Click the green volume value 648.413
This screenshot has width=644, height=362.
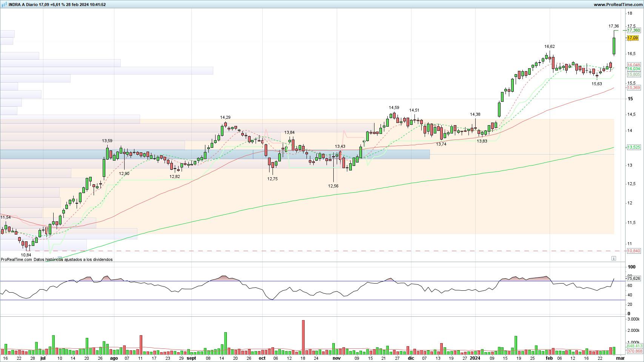[x=635, y=346]
